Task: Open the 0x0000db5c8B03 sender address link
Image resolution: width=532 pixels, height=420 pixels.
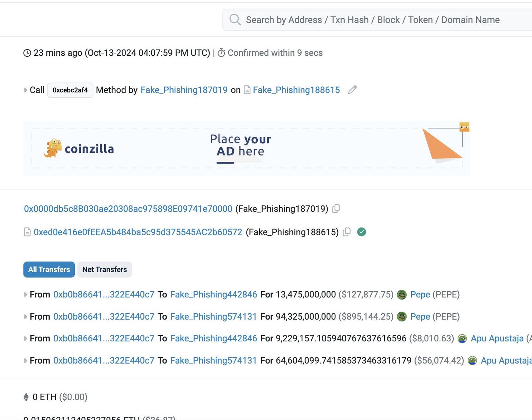Action: coord(128,209)
